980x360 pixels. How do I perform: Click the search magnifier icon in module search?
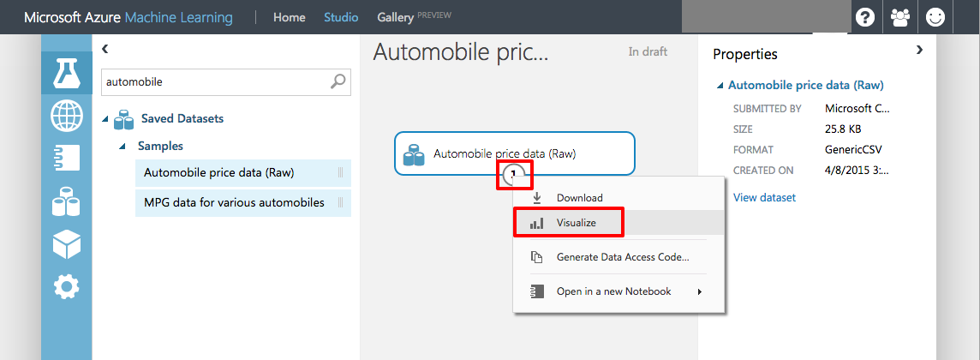[x=338, y=81]
